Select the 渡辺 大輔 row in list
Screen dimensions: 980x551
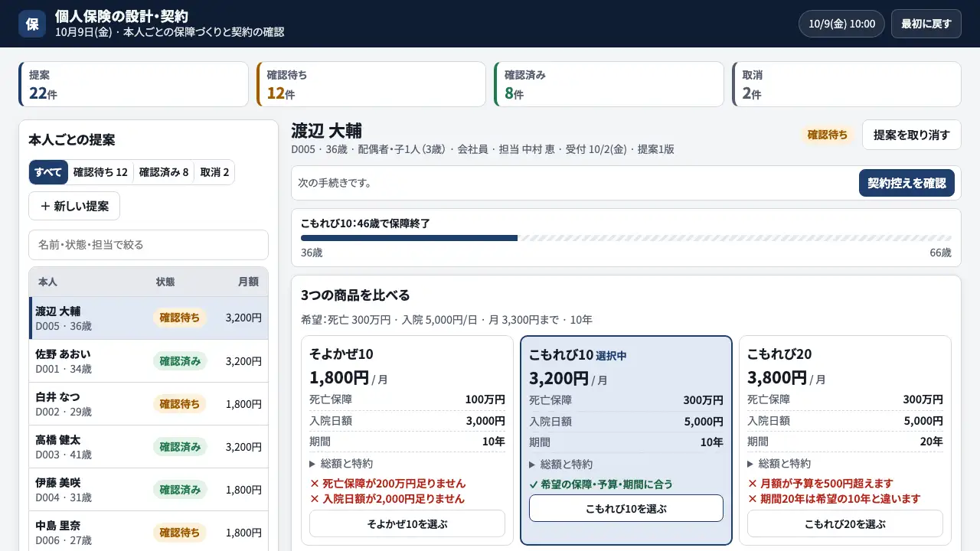(149, 318)
